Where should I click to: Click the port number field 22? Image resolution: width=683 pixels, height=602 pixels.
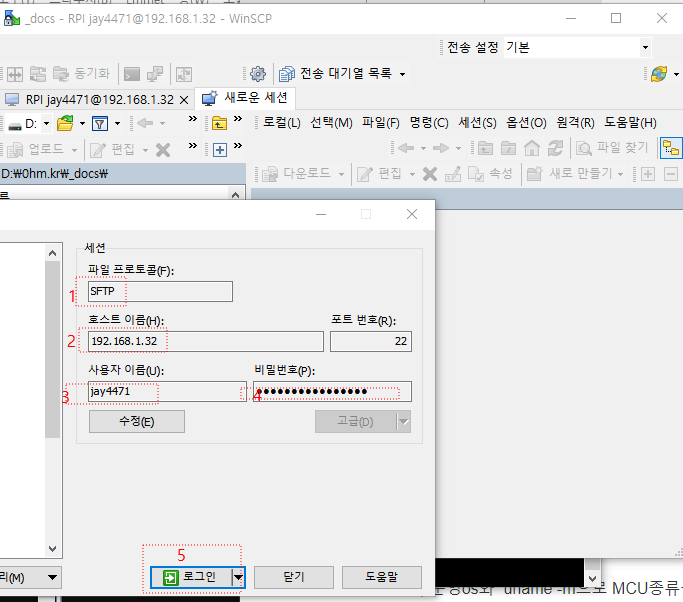[371, 342]
